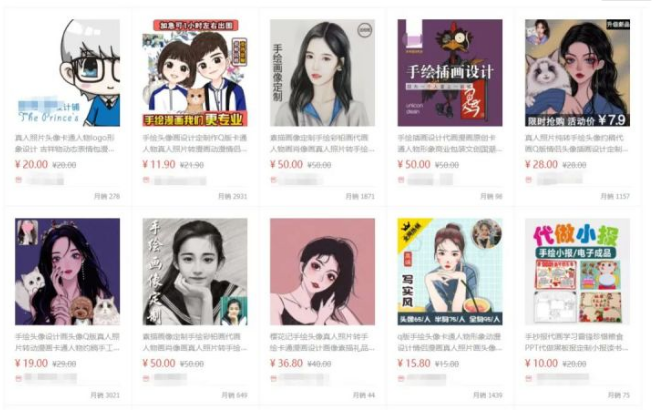Open the cartoon couple with cat thumbnail
Viewport: 656px width, 417px height.
click(x=195, y=73)
